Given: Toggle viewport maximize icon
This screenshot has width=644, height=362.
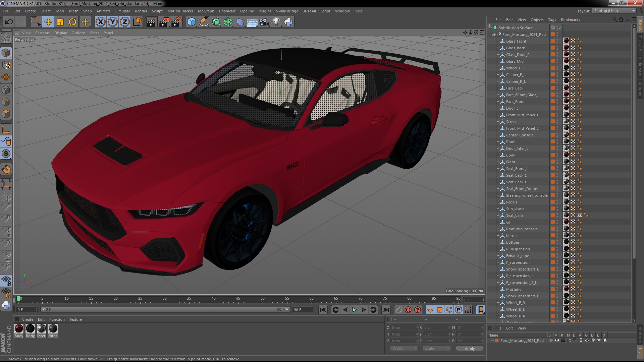Looking at the screenshot, I should (x=482, y=33).
